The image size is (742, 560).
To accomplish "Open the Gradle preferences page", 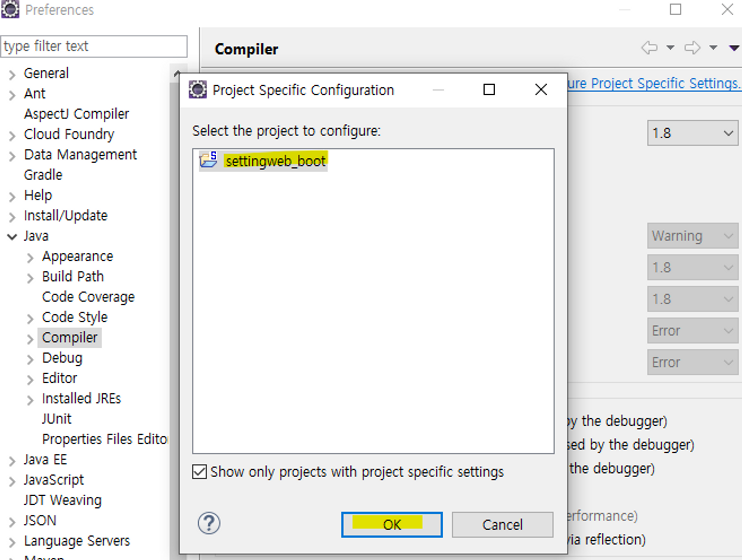I will [x=43, y=175].
